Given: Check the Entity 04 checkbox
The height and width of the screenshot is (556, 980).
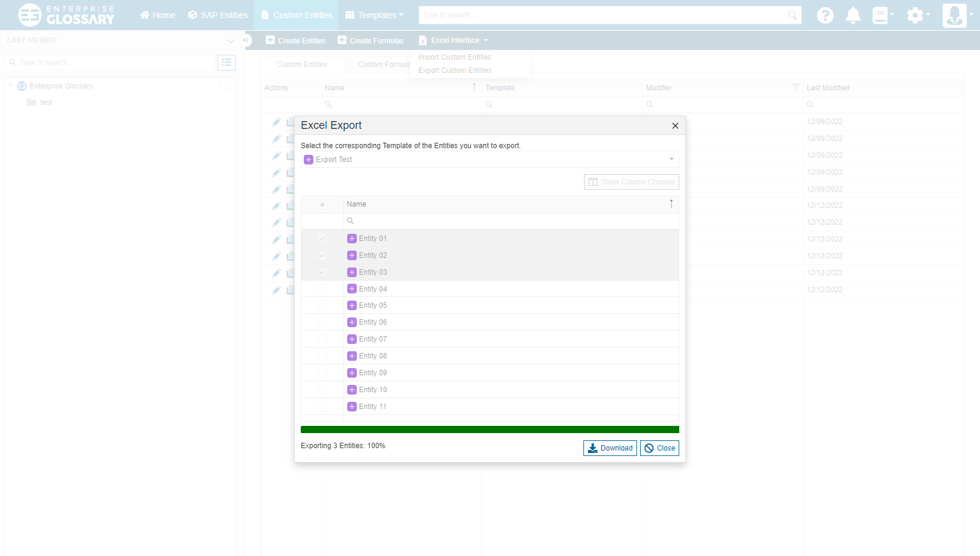Looking at the screenshot, I should 322,289.
